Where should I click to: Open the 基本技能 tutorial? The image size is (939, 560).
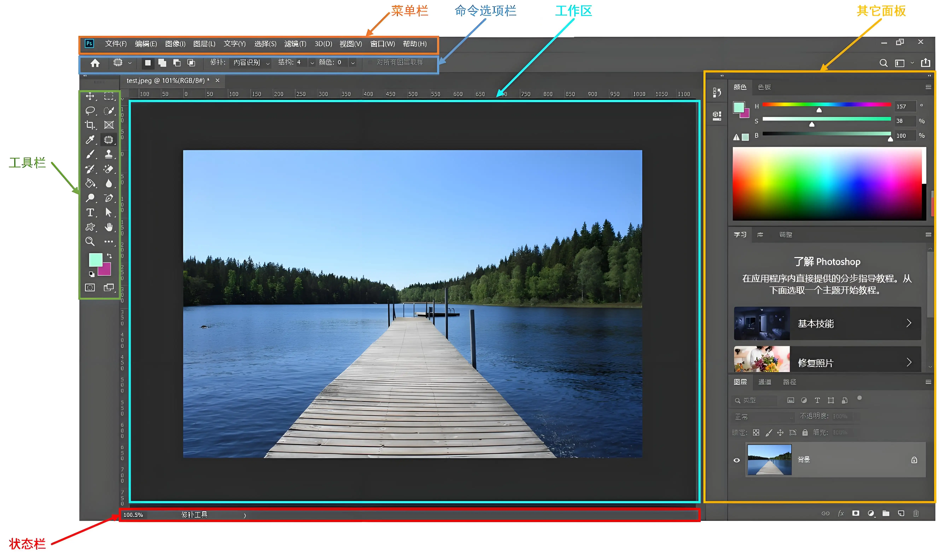tap(827, 323)
